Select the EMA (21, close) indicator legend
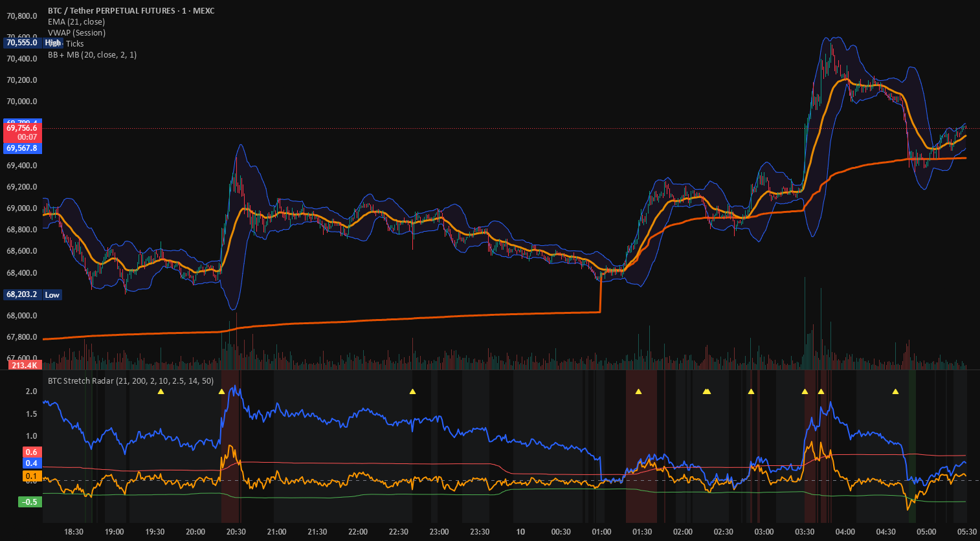Viewport: 980px width, 541px height. click(x=76, y=21)
